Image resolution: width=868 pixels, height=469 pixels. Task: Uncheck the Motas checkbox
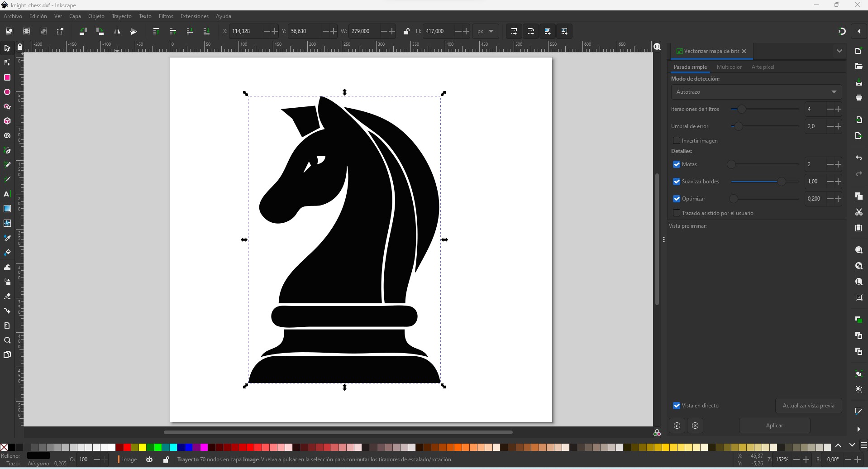tap(677, 164)
